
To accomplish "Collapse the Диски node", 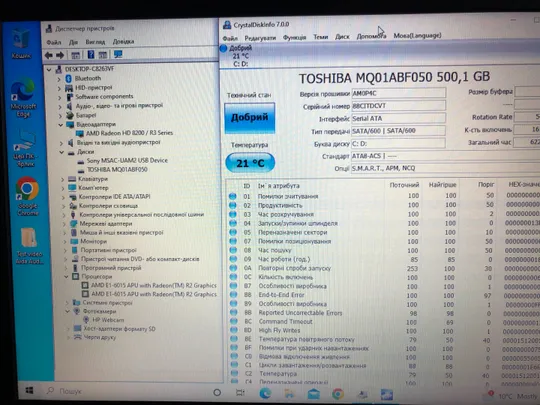I will tap(62, 152).
